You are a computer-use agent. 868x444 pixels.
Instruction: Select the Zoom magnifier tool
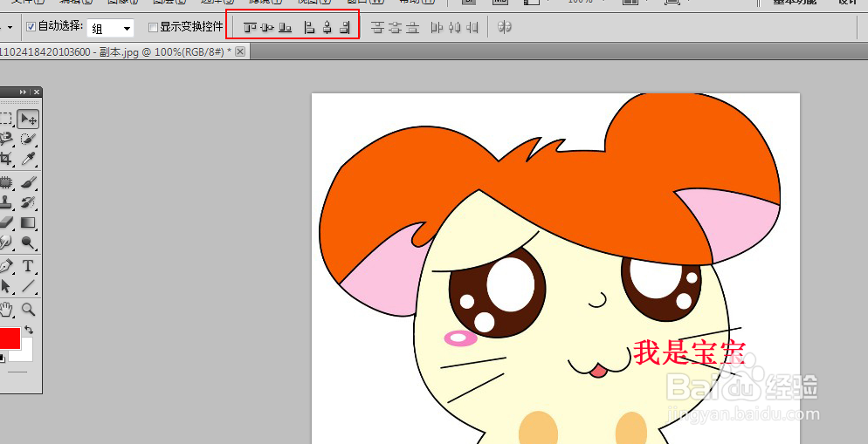(x=28, y=309)
